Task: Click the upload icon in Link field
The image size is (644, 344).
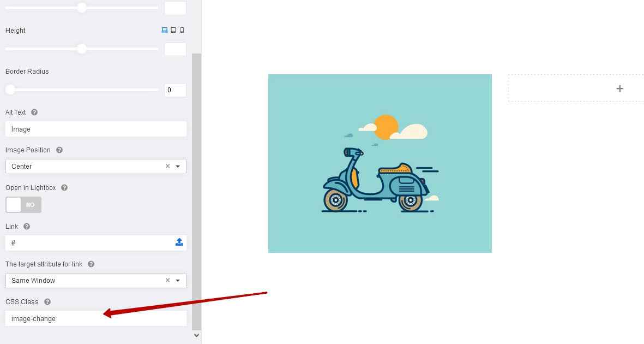Action: (x=179, y=242)
